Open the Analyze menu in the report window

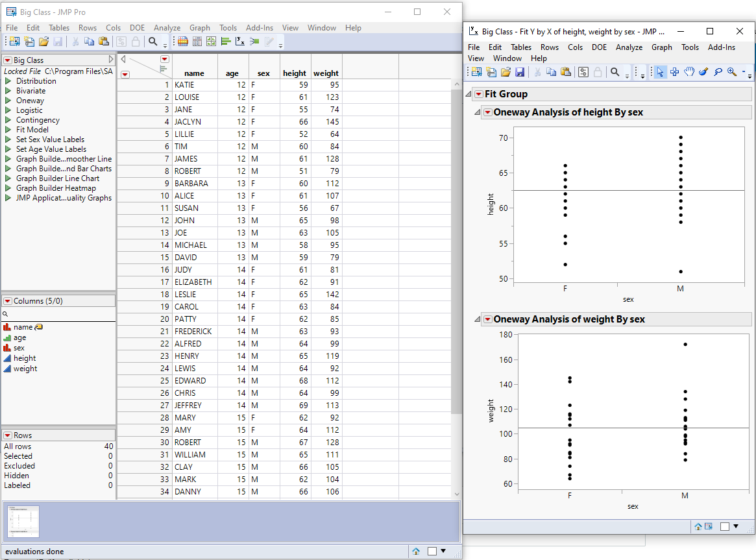click(x=628, y=47)
